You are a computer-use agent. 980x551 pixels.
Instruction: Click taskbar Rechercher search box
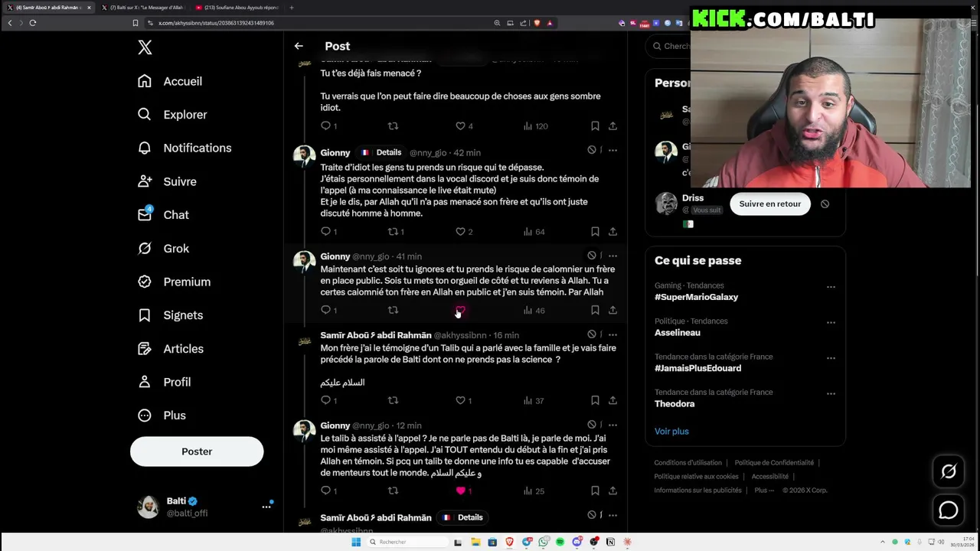coord(406,542)
